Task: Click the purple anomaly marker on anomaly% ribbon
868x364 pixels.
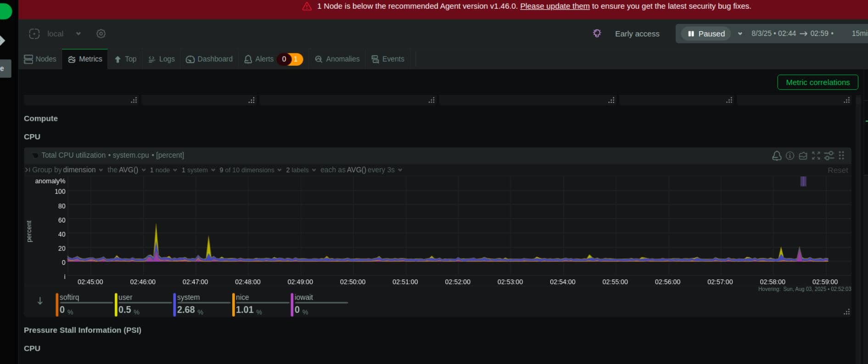Action: click(803, 181)
